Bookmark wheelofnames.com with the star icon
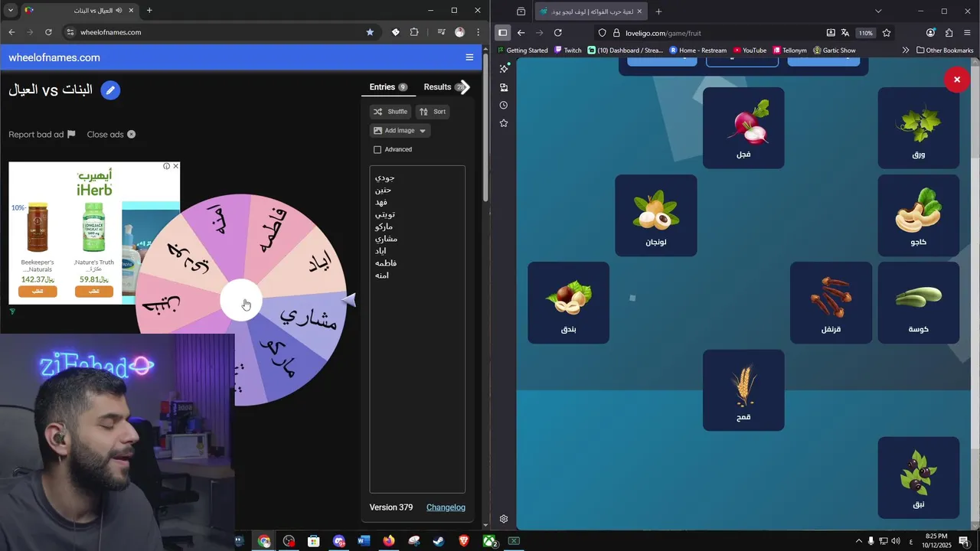 coord(370,32)
